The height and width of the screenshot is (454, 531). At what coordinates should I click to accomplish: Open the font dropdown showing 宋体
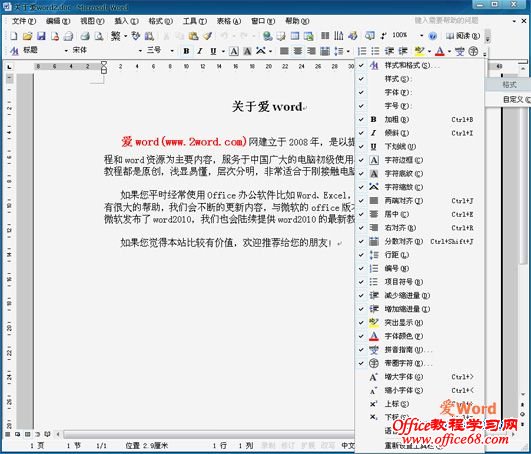pos(140,51)
